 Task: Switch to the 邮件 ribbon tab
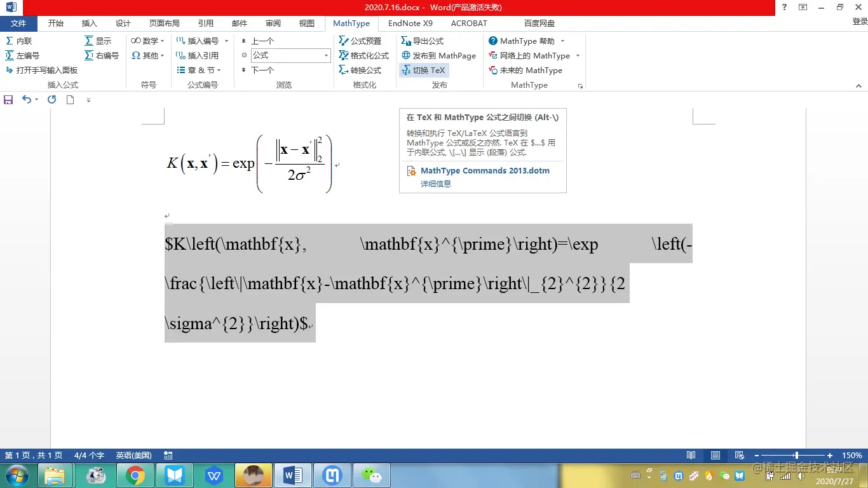(240, 24)
